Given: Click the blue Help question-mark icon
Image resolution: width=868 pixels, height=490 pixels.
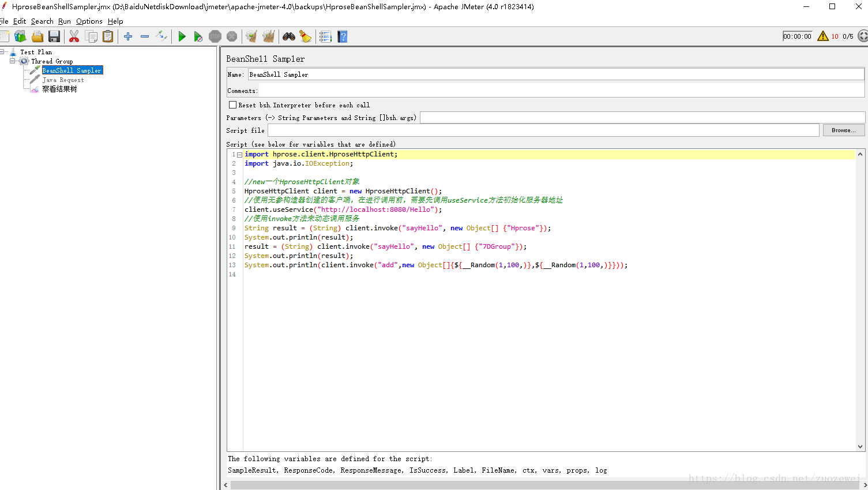Looking at the screenshot, I should coord(343,37).
